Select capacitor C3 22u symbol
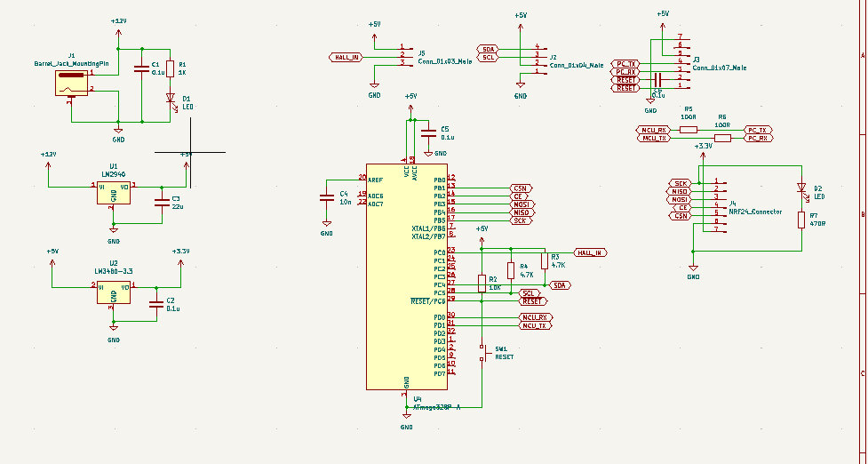 click(162, 202)
